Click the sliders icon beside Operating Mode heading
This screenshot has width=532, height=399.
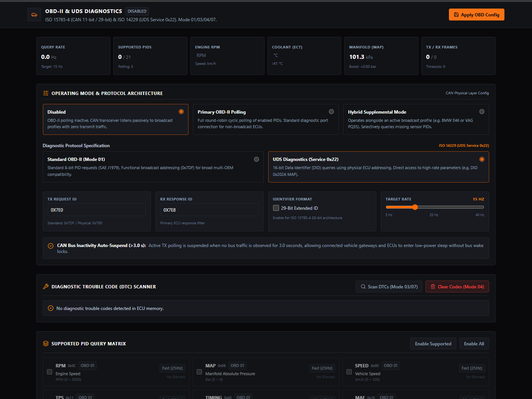click(46, 93)
